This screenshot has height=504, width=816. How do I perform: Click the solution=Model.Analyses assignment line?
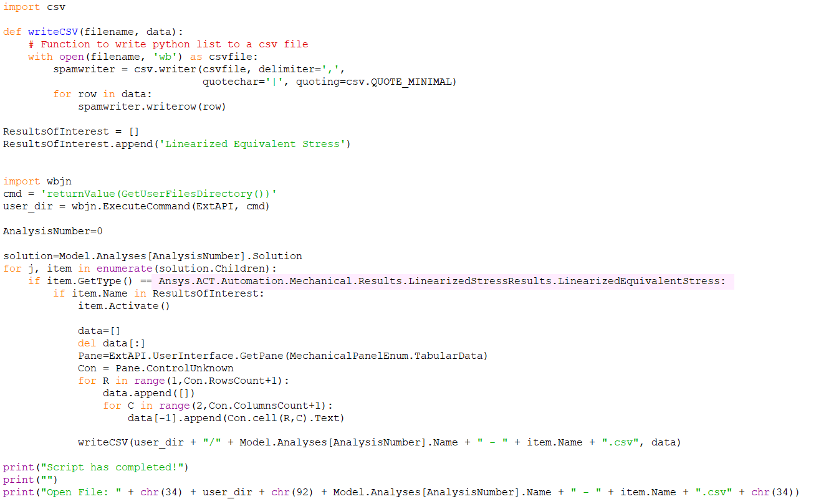153,256
